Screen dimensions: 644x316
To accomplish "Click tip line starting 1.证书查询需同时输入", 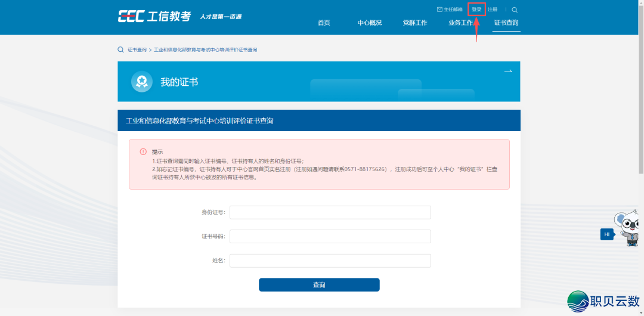I will 228,160.
